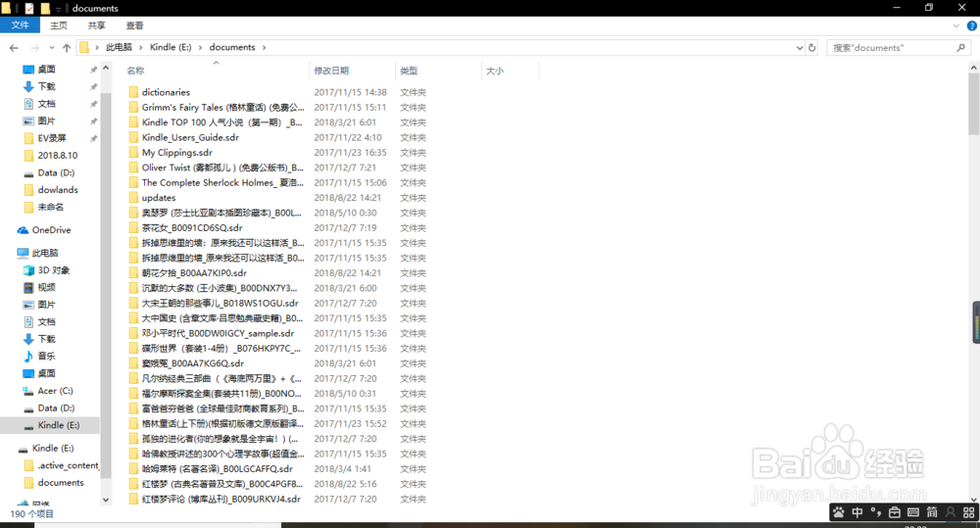Select 此电脑 in the navigation pane
Image resolution: width=980 pixels, height=528 pixels.
pyautogui.click(x=45, y=253)
